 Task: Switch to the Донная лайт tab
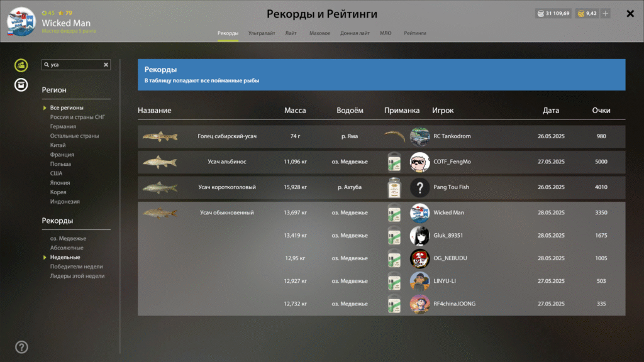point(355,33)
